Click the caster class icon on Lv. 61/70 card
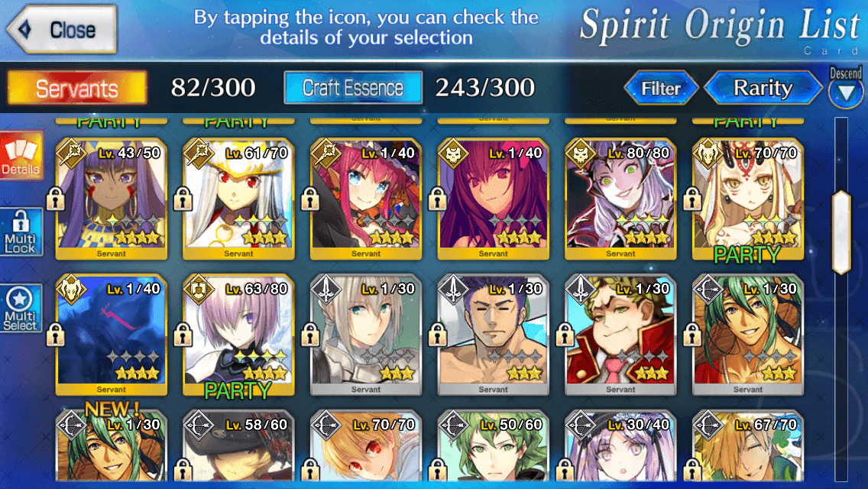 click(199, 154)
